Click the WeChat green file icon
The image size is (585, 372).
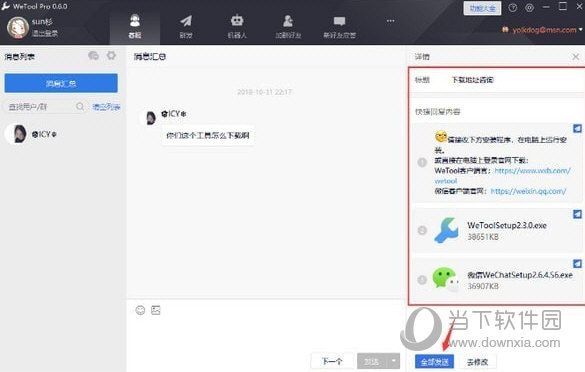(x=445, y=279)
